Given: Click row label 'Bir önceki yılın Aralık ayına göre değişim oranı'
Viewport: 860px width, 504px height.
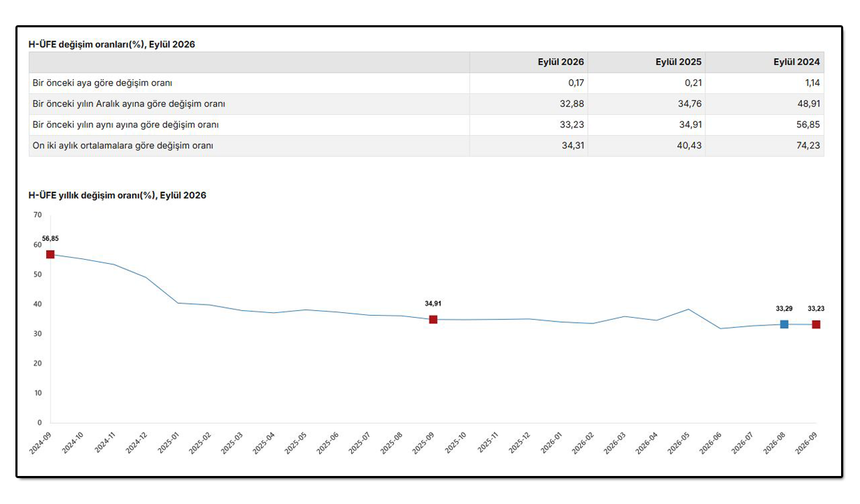Looking at the screenshot, I should [129, 104].
